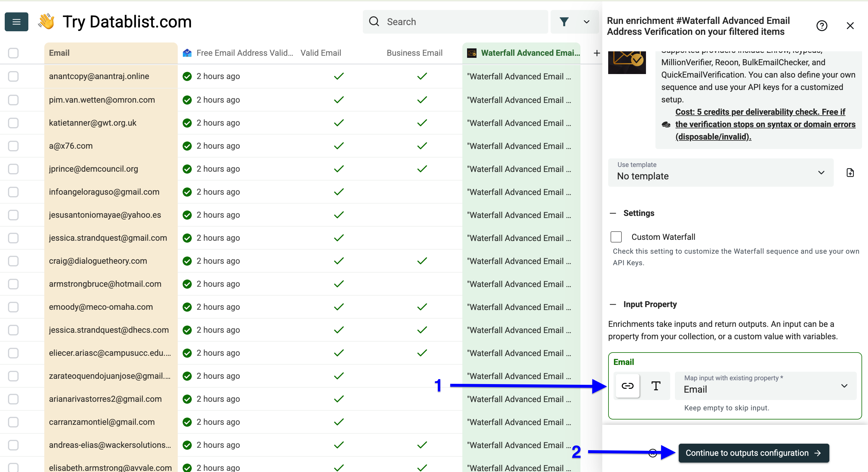The width and height of the screenshot is (868, 472).
Task: Select row checkbox for armstrongbruce@hotmail.com
Action: coord(13,284)
